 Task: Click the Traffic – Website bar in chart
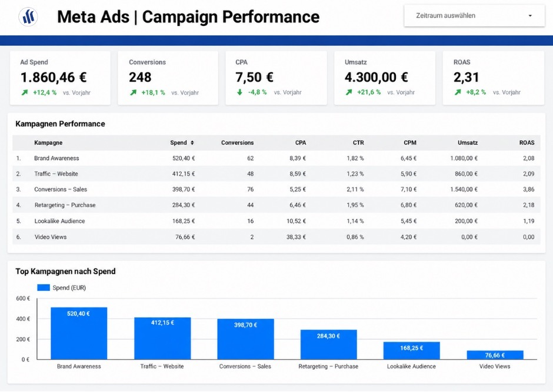[x=162, y=338]
